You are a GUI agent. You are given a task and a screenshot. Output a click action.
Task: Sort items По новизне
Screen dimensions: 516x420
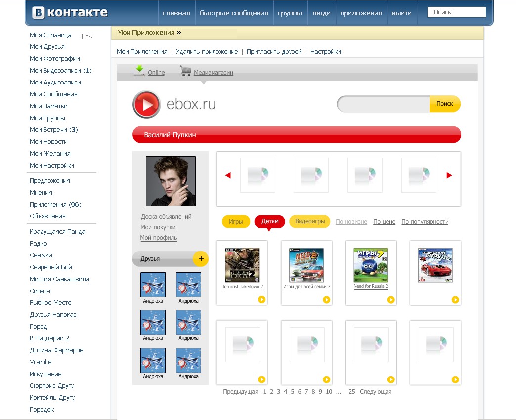tap(351, 222)
